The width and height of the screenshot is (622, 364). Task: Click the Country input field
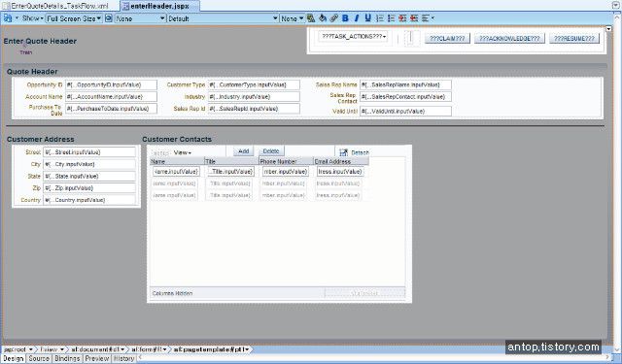pyautogui.click(x=89, y=200)
